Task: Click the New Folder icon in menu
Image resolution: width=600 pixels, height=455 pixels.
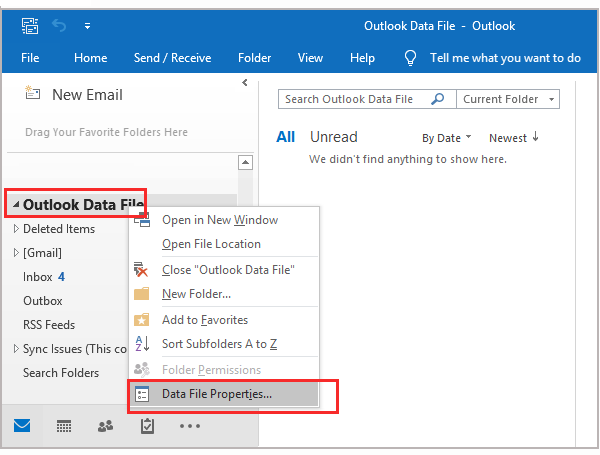Action: click(142, 294)
